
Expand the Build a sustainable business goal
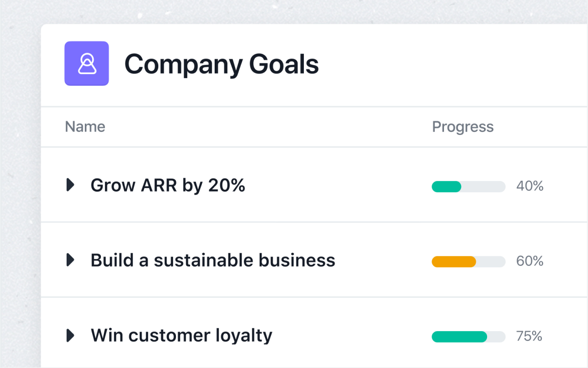[71, 260]
